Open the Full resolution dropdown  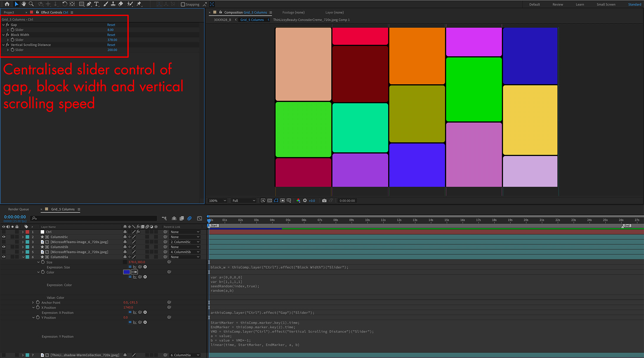[244, 201]
